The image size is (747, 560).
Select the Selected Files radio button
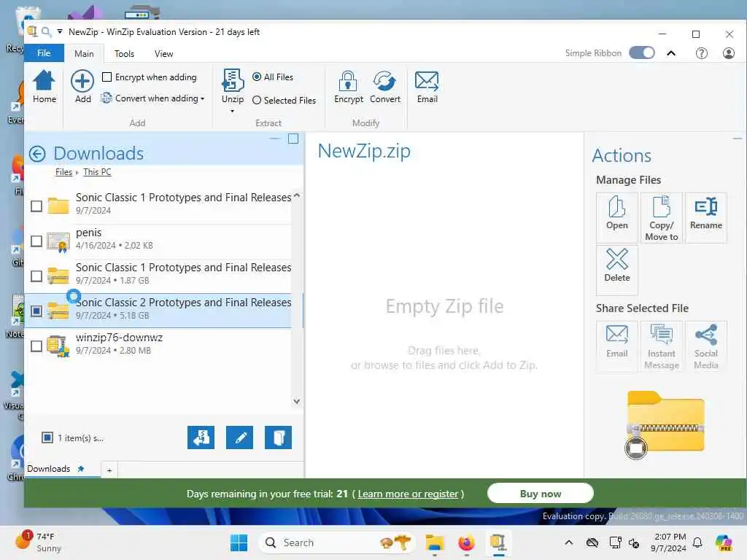click(257, 100)
